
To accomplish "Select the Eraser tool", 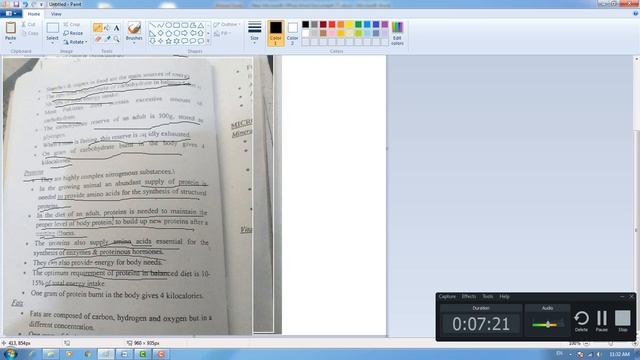I will [x=98, y=39].
